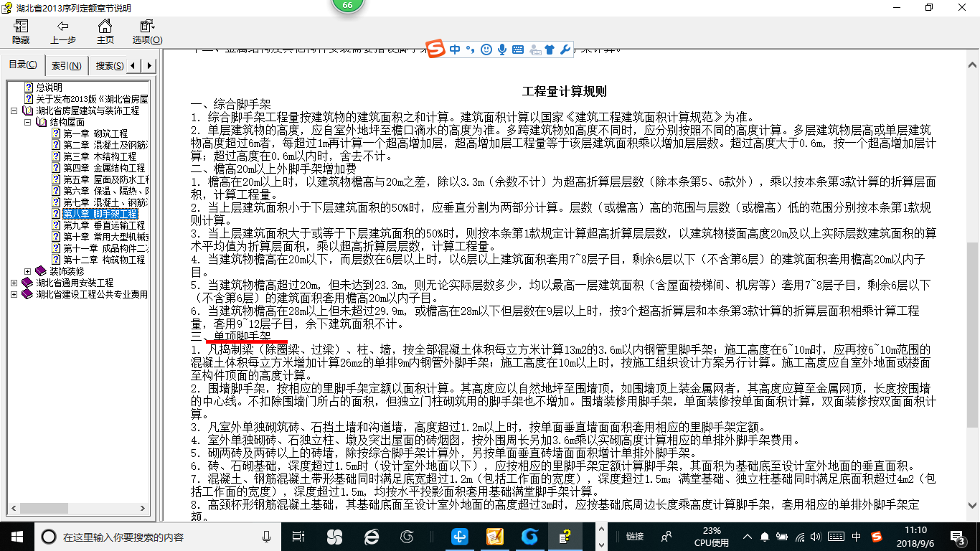980x551 pixels.
Task: Click the taskbar search input box
Action: [x=158, y=536]
